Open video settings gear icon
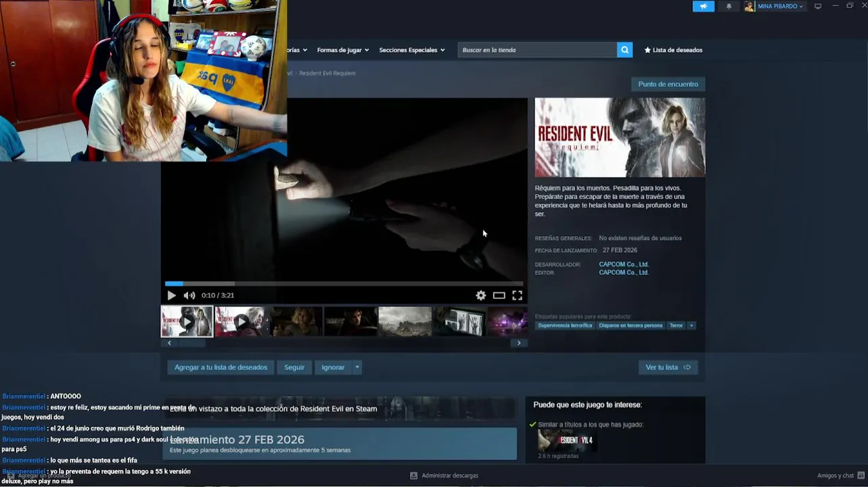Screen dimensions: 868x487 481,296
